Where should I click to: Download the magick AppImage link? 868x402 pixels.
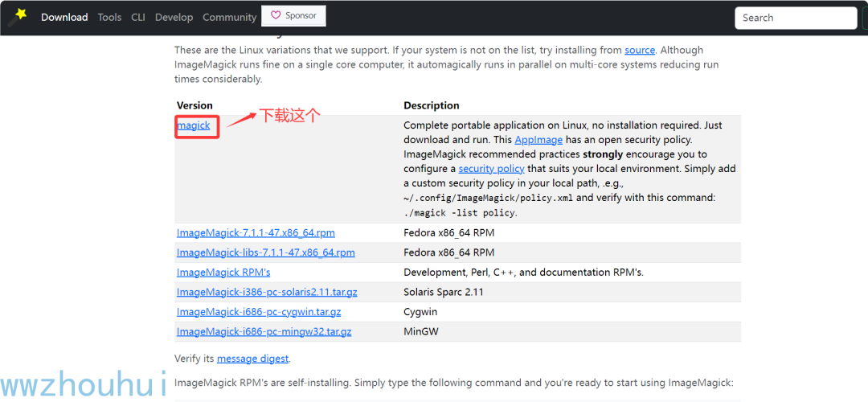[194, 125]
